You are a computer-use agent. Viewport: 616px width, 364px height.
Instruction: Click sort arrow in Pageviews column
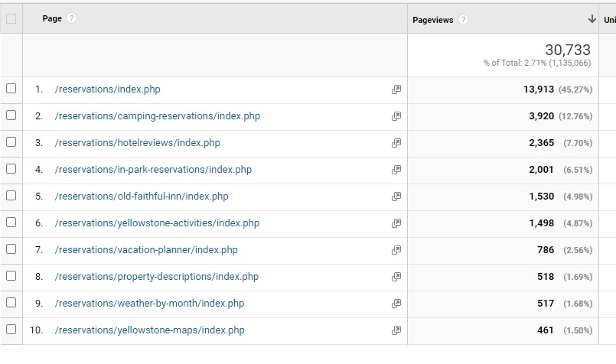coord(592,19)
